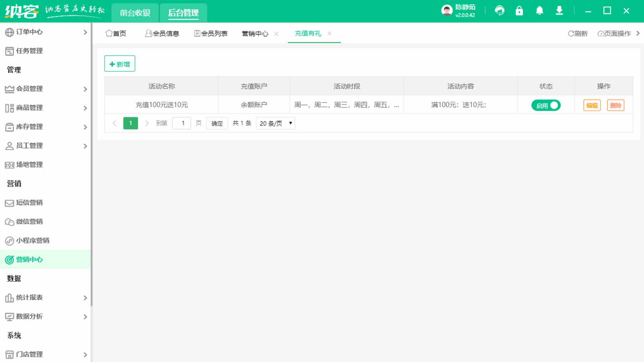This screenshot has height=362, width=644.
Task: Open 任务管理 from the sidebar
Action: (x=29, y=51)
